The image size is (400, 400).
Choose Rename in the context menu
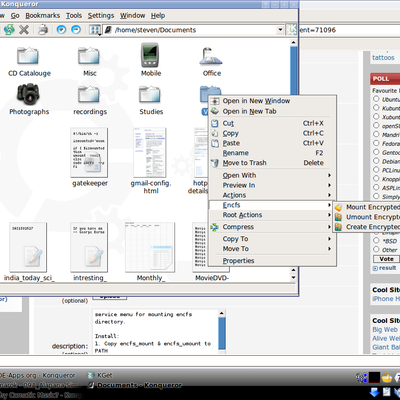point(272,153)
